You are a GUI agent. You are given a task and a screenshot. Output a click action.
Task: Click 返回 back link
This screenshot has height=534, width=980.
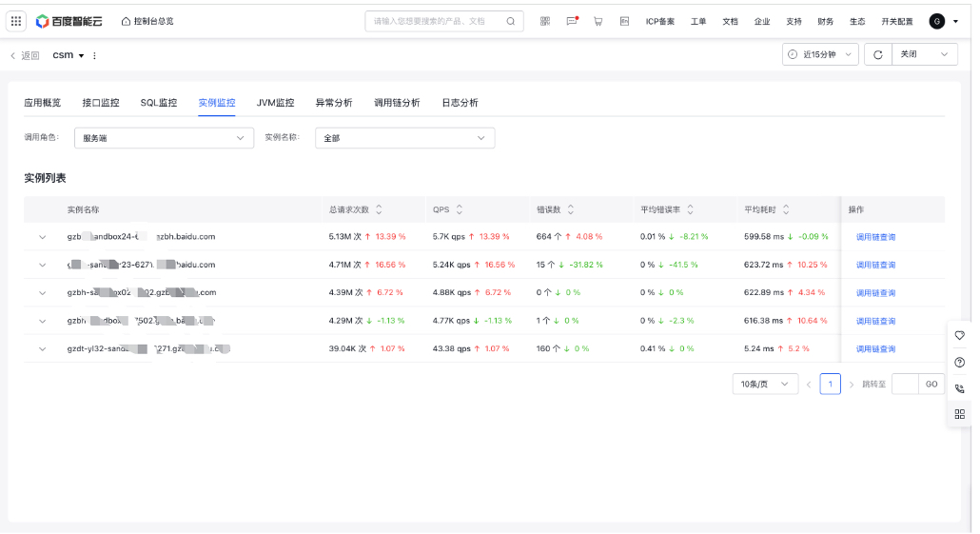coord(25,55)
